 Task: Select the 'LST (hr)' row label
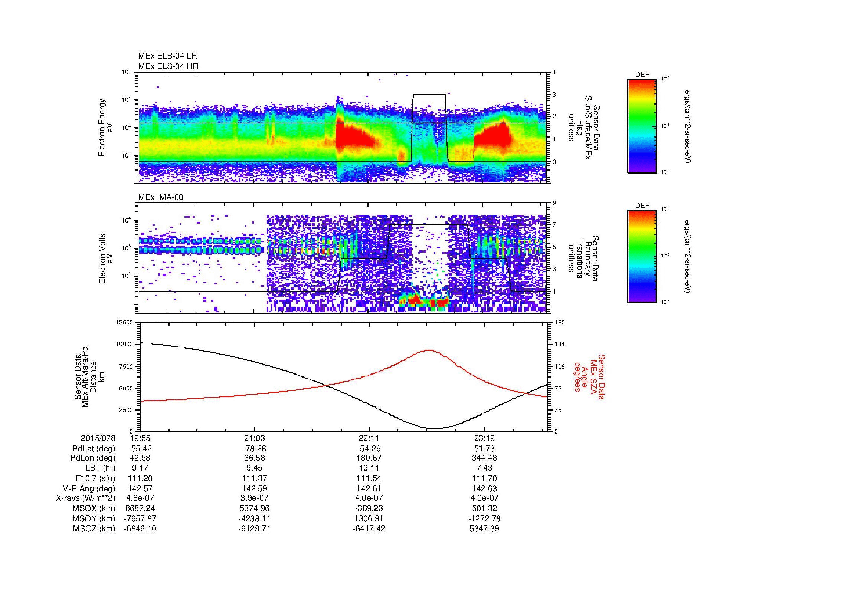pos(101,468)
